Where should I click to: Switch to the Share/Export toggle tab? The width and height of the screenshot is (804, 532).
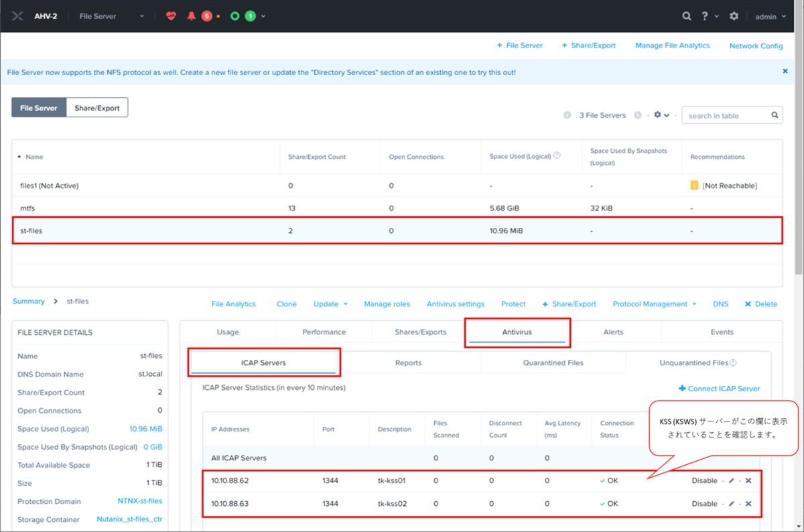pos(97,107)
